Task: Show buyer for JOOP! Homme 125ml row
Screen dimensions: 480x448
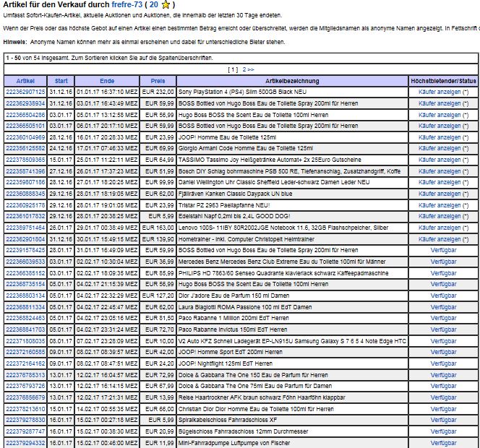Action: point(440,137)
